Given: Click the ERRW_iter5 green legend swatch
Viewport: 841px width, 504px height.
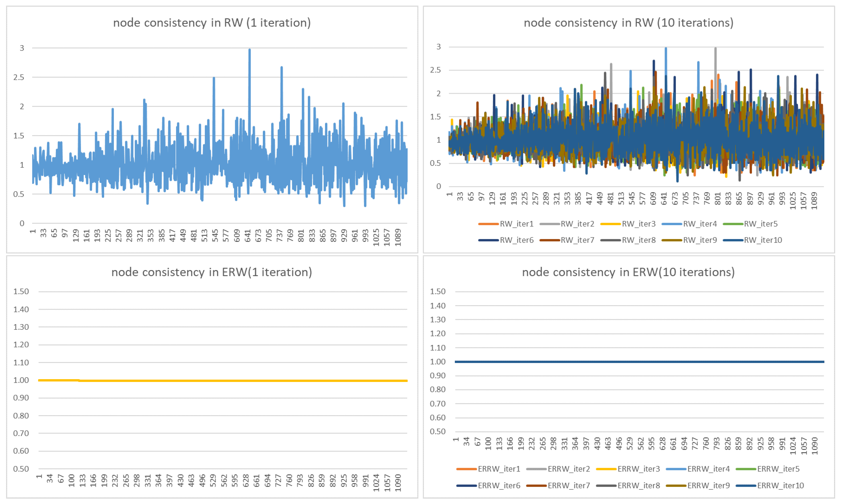Looking at the screenshot, I should 746,469.
